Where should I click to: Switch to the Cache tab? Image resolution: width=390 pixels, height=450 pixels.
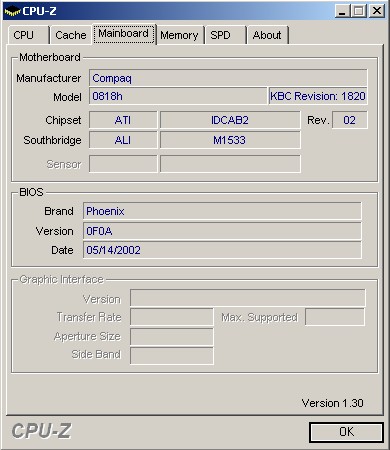[x=70, y=35]
